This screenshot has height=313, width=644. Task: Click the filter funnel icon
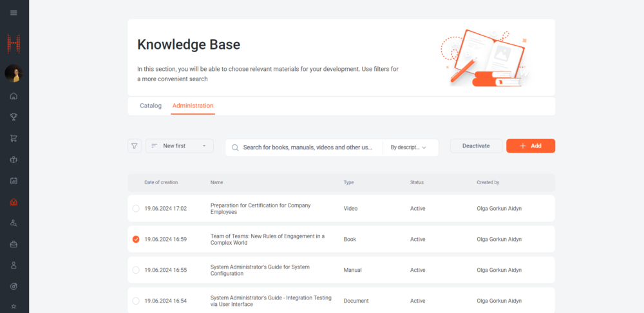click(x=134, y=146)
